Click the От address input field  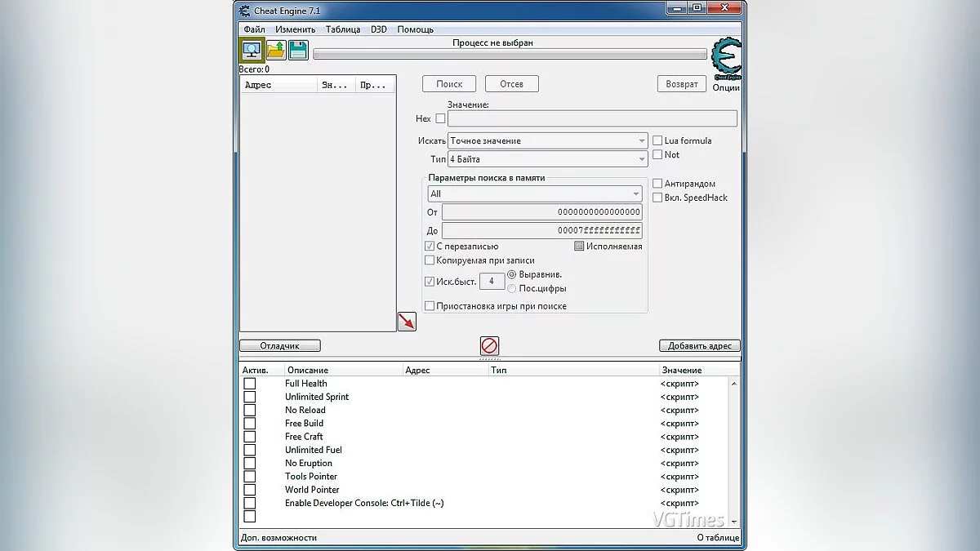pyautogui.click(x=541, y=212)
